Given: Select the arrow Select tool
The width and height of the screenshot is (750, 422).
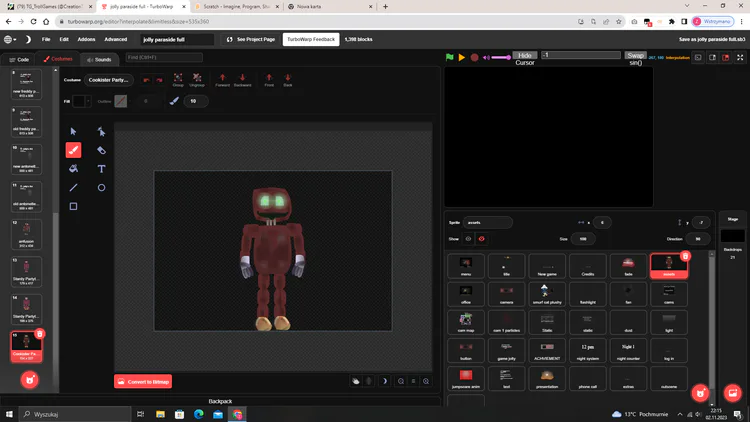Looking at the screenshot, I should pos(73,131).
